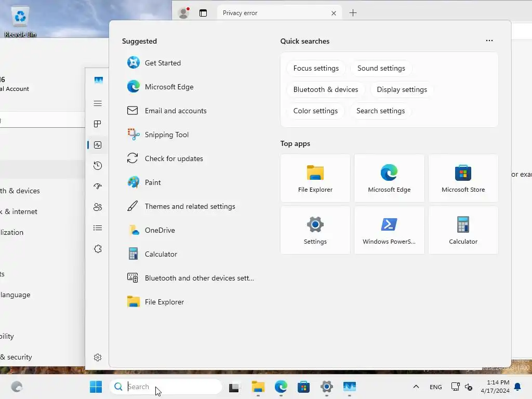
Task: Click Bluetooth & devices quick search chip
Action: (326, 89)
